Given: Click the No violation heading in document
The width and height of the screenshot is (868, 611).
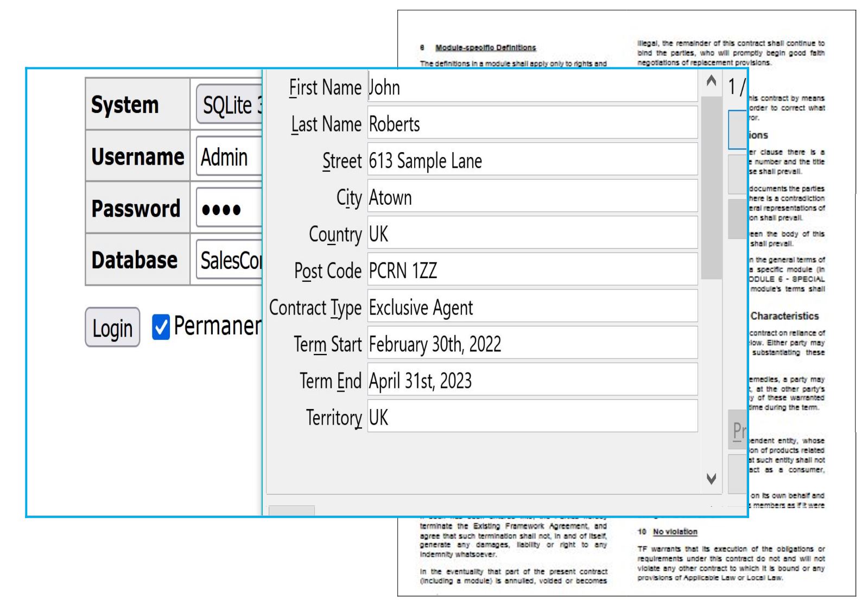Looking at the screenshot, I should point(675,532).
